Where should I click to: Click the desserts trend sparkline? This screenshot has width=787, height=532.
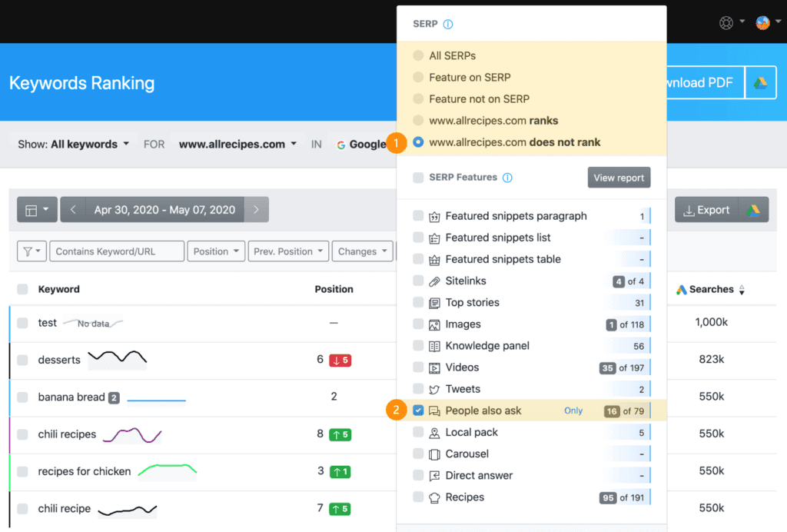pyautogui.click(x=118, y=358)
